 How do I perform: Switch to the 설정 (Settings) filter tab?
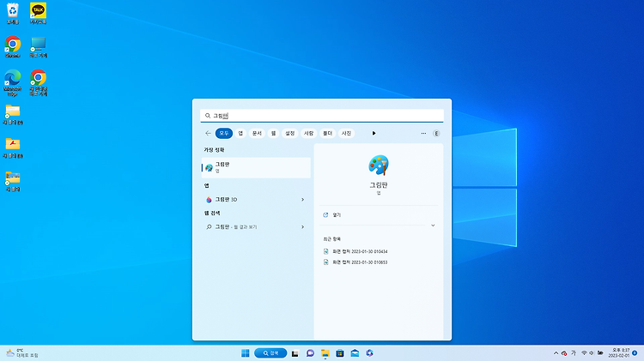[x=290, y=133]
